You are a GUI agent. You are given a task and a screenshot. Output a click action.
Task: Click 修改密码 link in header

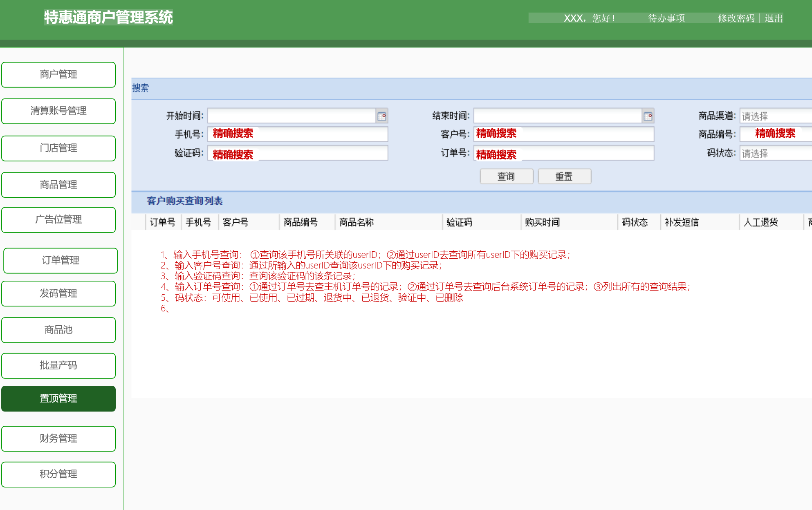736,18
